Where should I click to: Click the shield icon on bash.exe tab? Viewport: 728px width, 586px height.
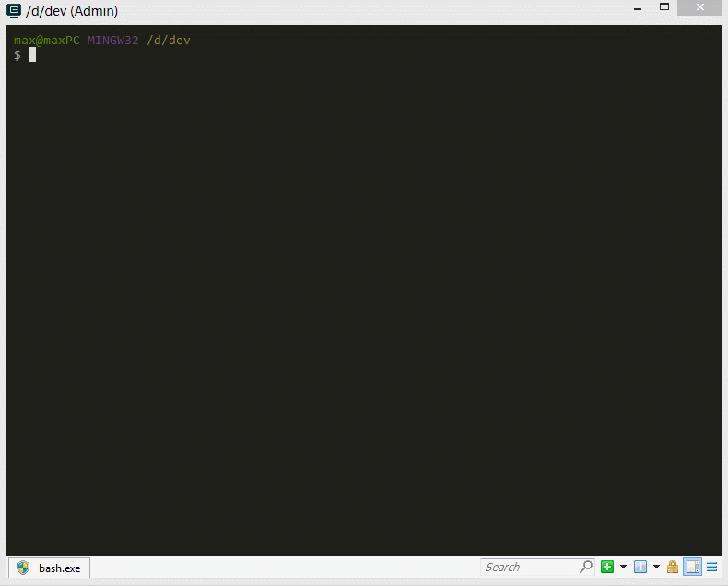[23, 568]
